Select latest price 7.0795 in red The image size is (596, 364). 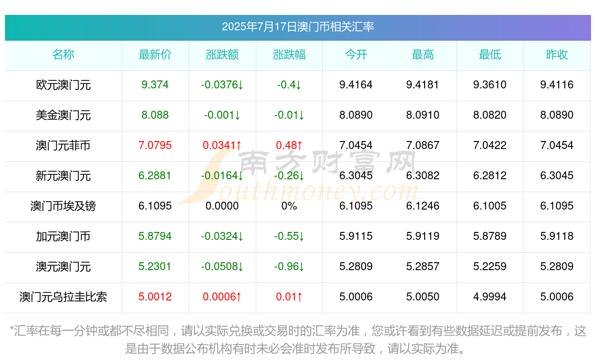coord(155,146)
